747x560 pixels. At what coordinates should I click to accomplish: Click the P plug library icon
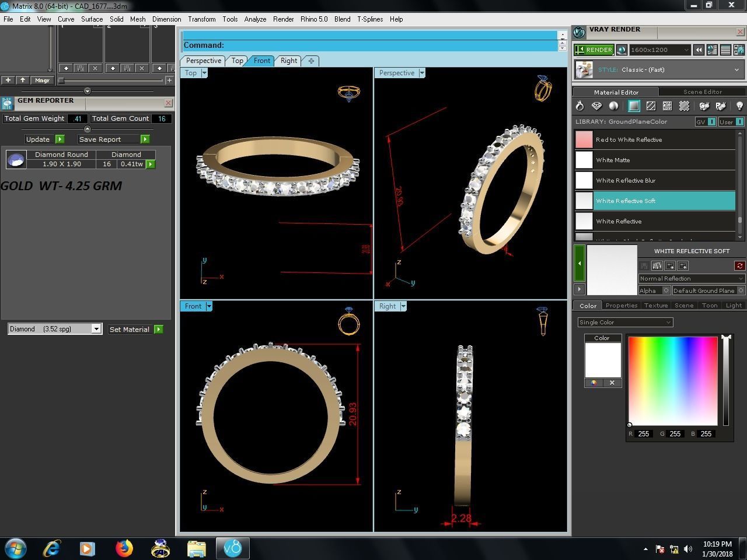tap(721, 106)
